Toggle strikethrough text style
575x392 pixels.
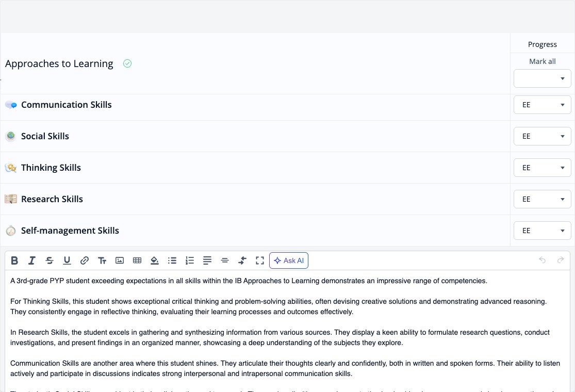tap(50, 260)
